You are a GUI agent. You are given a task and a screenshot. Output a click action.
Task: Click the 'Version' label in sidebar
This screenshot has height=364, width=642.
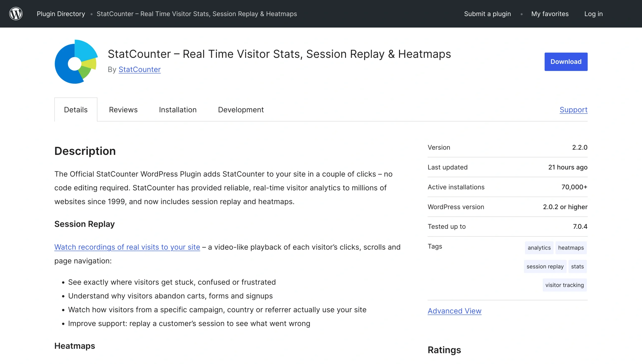tap(439, 147)
